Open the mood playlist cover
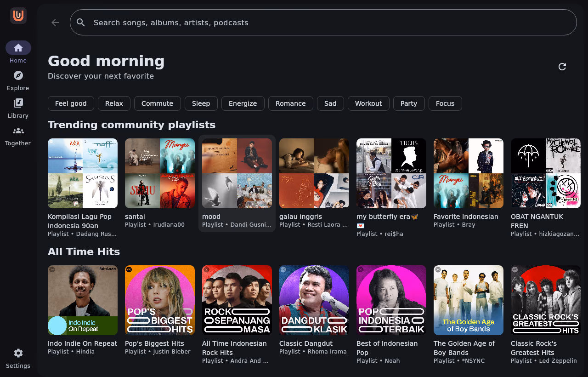The width and height of the screenshot is (588, 377). pyautogui.click(x=237, y=173)
